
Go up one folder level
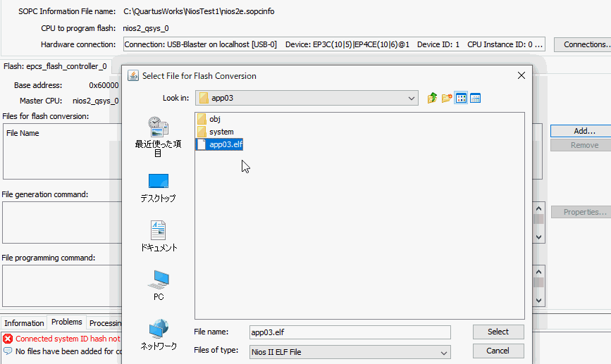[432, 98]
